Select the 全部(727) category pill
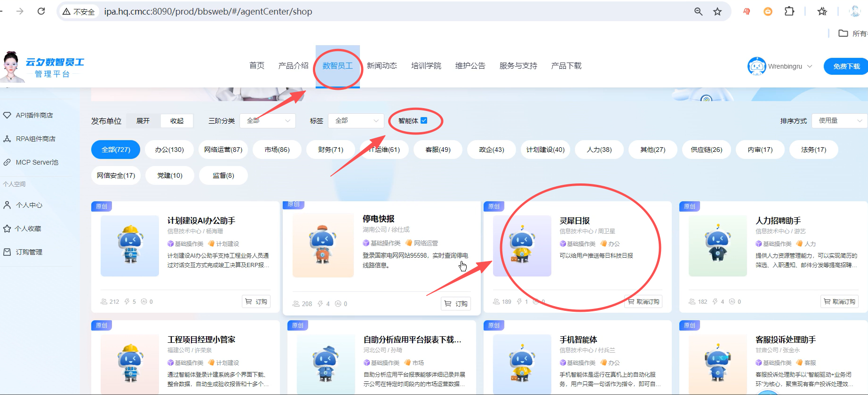The width and height of the screenshot is (868, 395). click(x=116, y=150)
